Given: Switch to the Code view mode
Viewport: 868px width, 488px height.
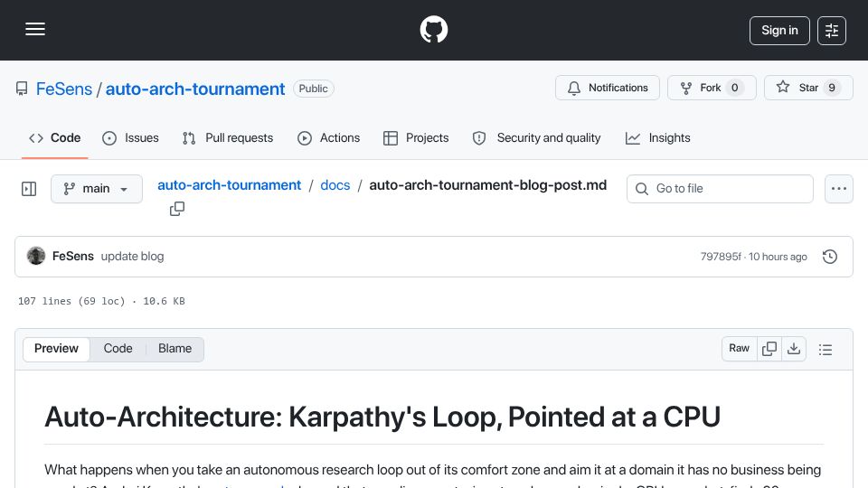Looking at the screenshot, I should [x=118, y=349].
